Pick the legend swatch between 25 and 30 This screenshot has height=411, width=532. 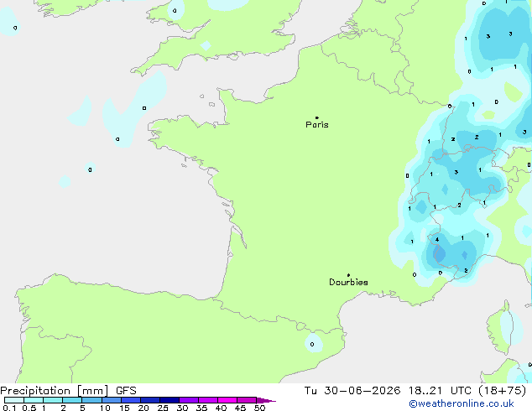point(170,400)
